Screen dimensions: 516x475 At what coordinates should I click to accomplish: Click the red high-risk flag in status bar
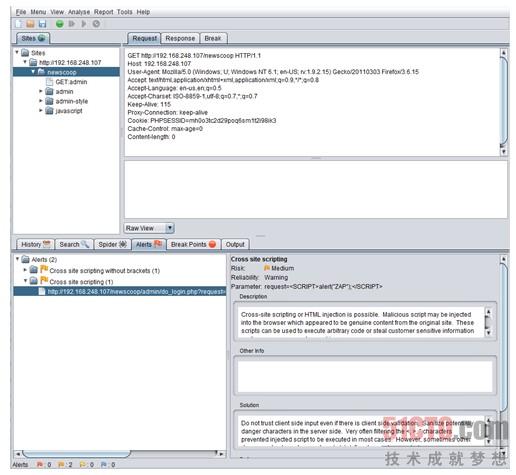(39, 464)
